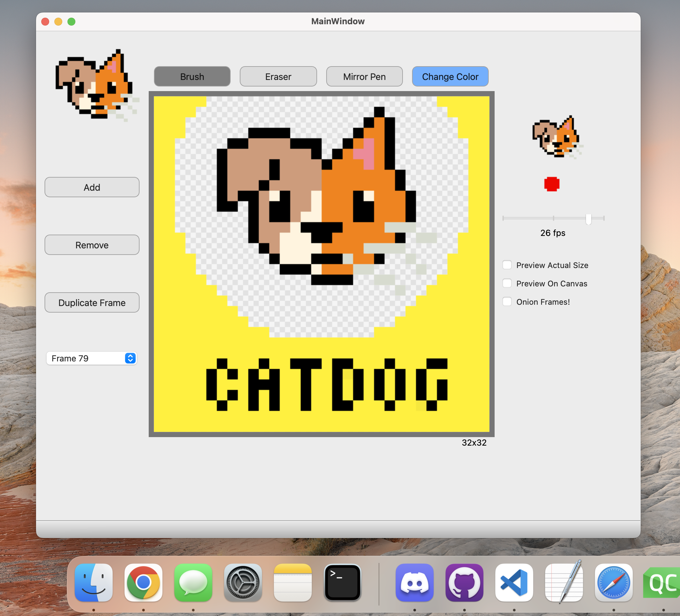Open System Preferences gear icon
The image size is (680, 616).
point(243,582)
